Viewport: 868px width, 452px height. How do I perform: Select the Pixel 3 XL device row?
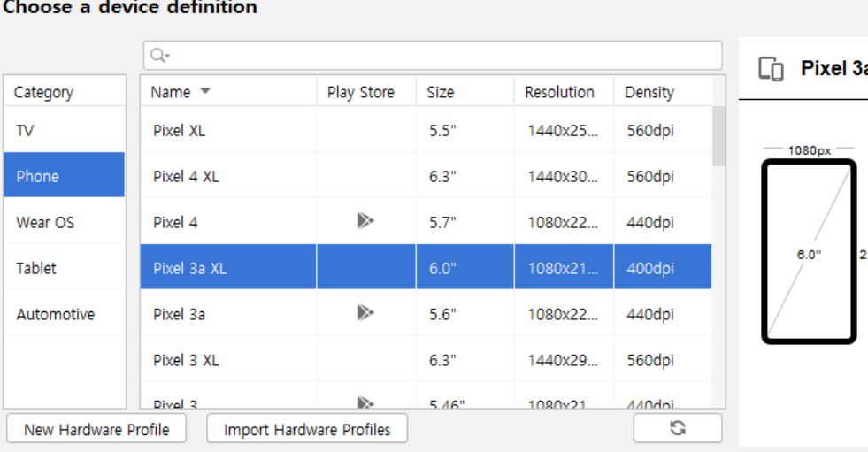(x=426, y=360)
